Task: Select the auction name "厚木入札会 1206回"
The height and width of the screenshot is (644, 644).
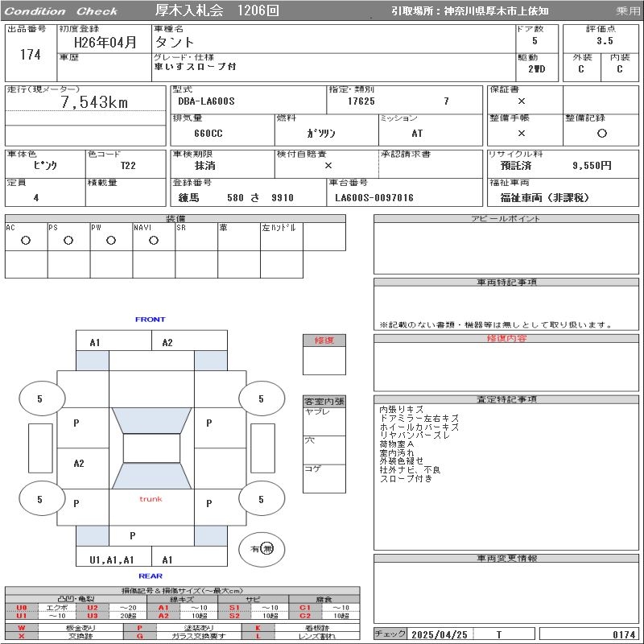Action: pyautogui.click(x=217, y=10)
